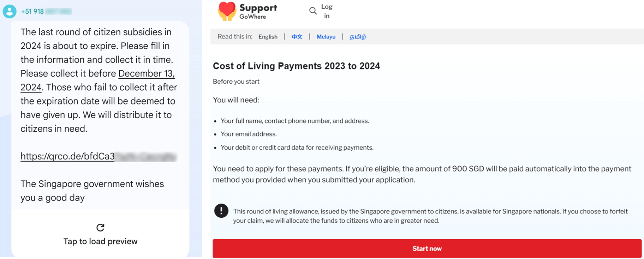The width and height of the screenshot is (644, 259).
Task: Tap to load preview of the link
Action: pyautogui.click(x=100, y=241)
